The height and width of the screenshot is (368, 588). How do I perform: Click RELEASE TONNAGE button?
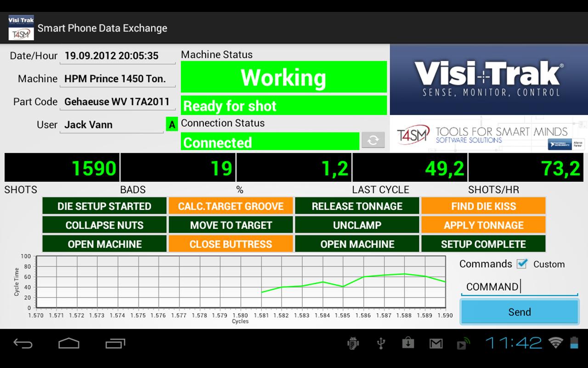pos(357,206)
